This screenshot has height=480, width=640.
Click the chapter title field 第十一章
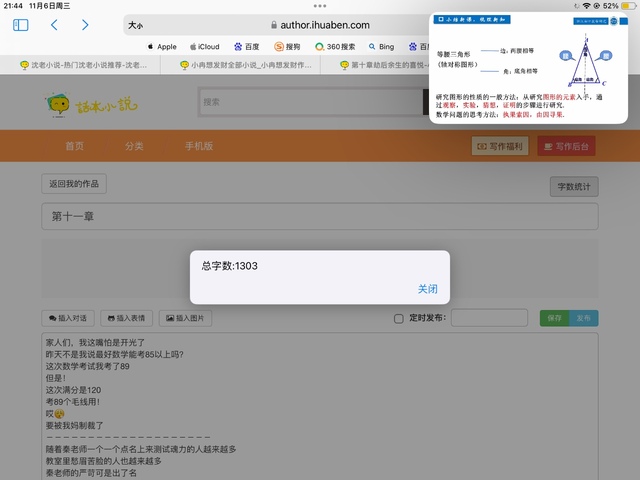(x=319, y=216)
